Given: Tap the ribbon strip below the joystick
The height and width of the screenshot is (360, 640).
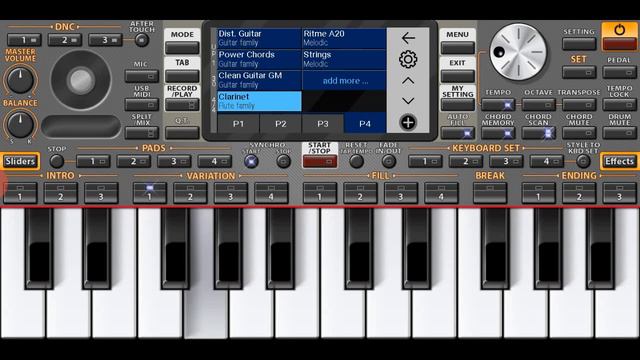Looking at the screenshot, I should click(81, 126).
